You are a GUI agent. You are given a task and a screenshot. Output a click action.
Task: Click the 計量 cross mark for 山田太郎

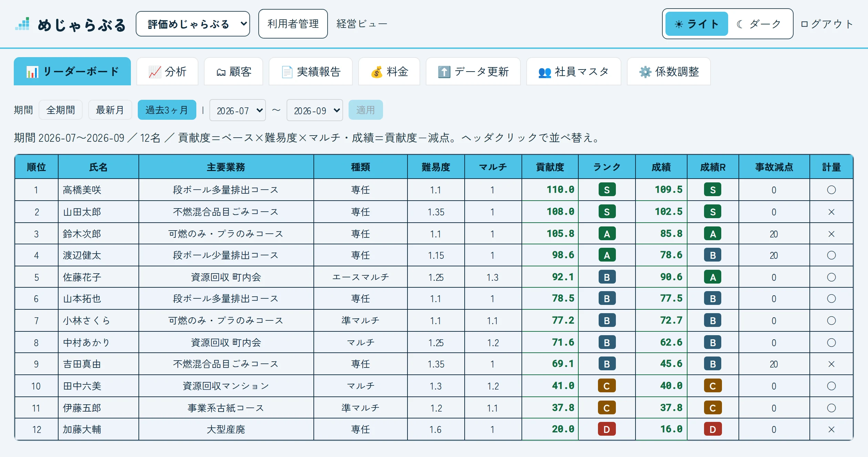[831, 212]
